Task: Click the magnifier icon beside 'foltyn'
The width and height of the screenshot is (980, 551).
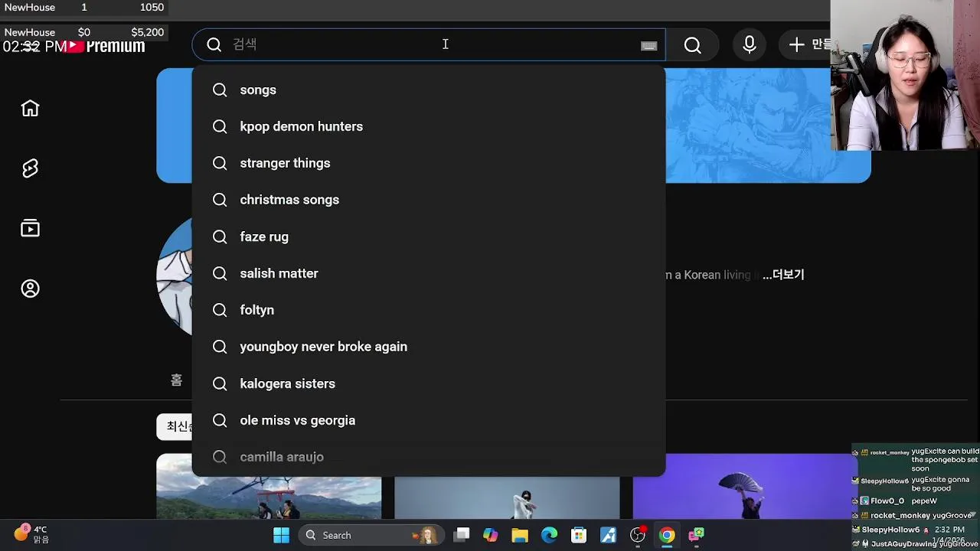Action: coord(220,311)
